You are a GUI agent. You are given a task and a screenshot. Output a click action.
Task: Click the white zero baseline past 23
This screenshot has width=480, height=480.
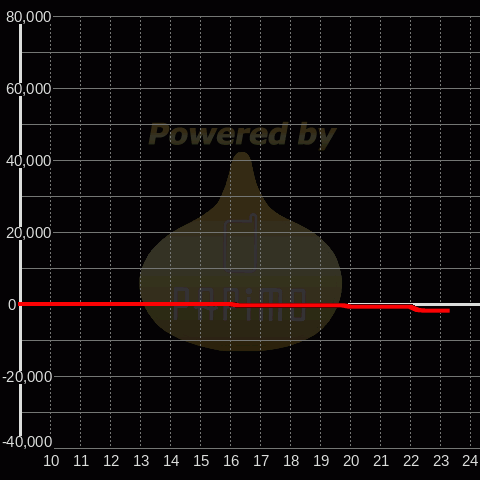tap(465, 305)
